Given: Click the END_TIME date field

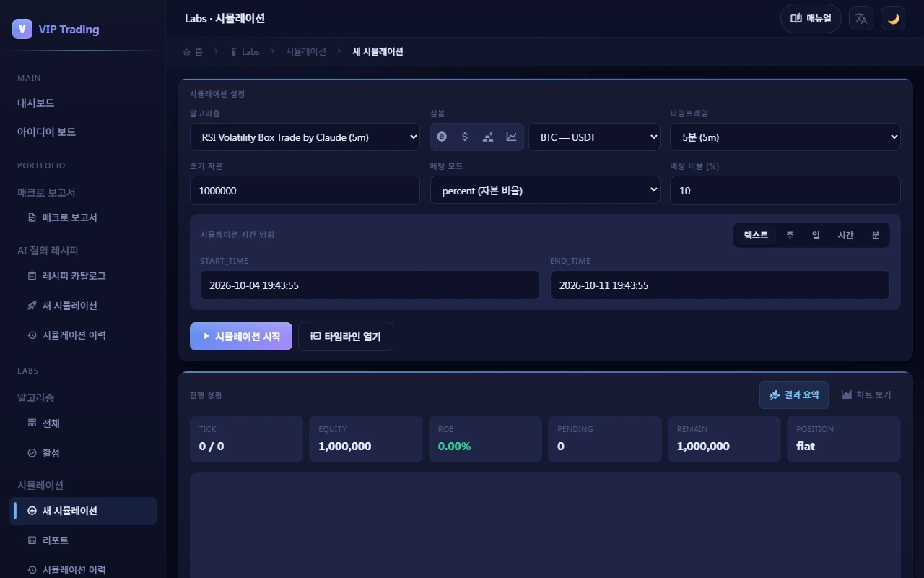Looking at the screenshot, I should [720, 285].
